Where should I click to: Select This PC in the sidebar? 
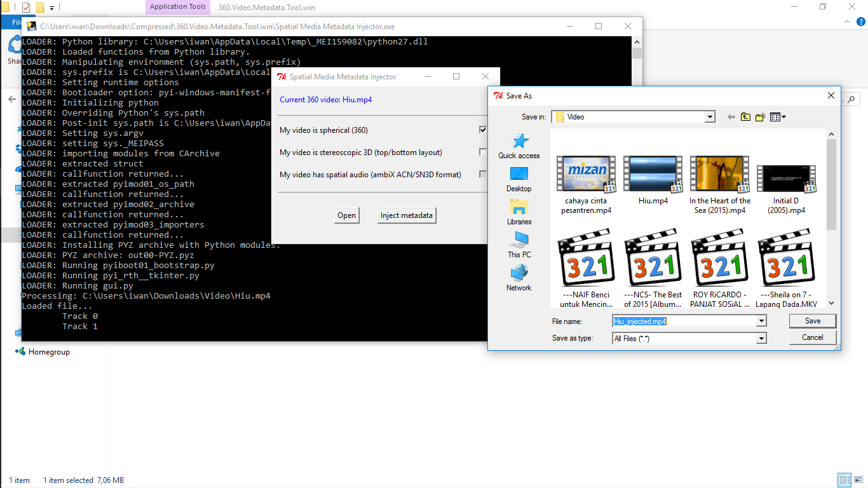pyautogui.click(x=519, y=244)
